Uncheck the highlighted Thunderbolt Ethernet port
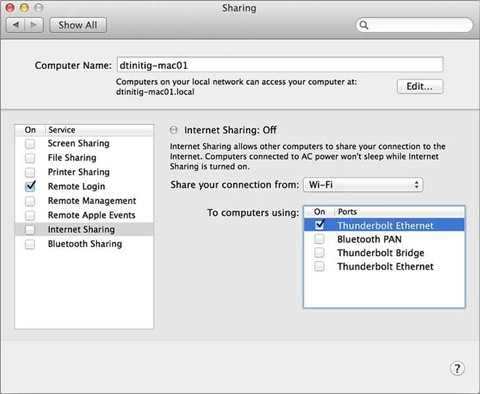 [x=320, y=225]
